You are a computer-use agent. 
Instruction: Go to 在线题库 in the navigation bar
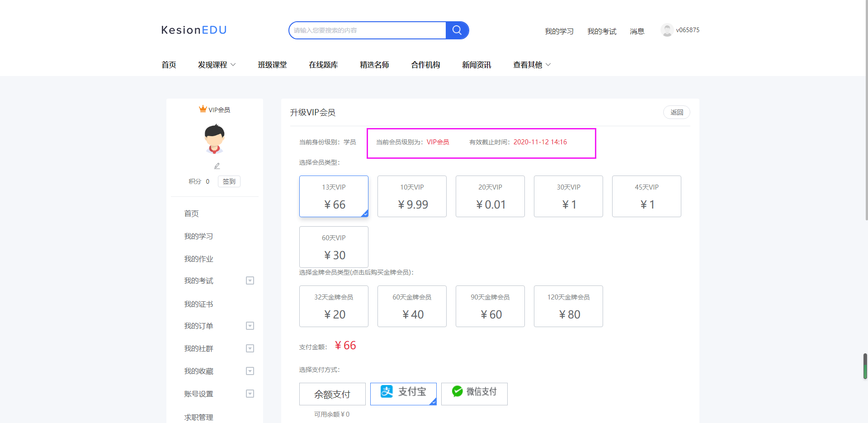pyautogui.click(x=323, y=65)
